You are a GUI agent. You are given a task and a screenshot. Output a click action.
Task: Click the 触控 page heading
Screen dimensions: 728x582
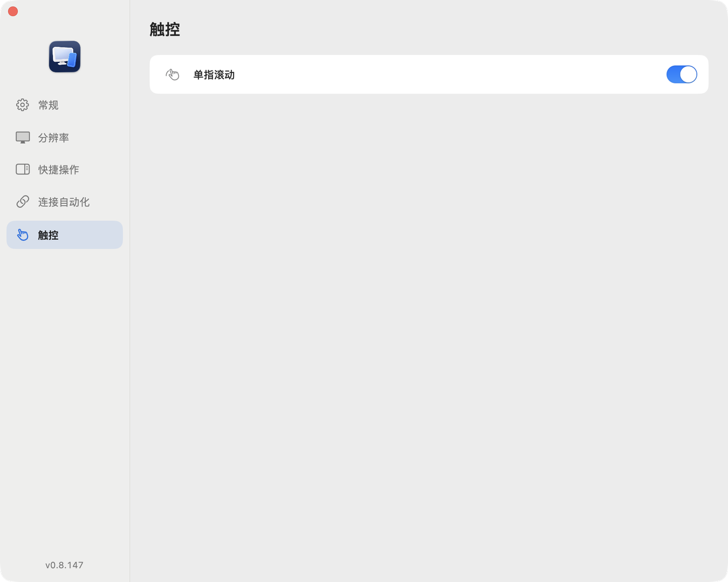point(164,29)
